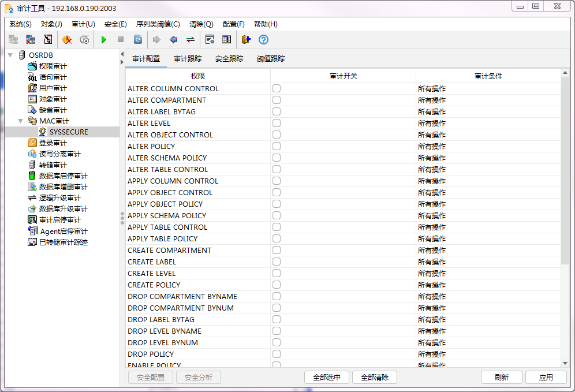Open the 审计(U) menu

83,24
